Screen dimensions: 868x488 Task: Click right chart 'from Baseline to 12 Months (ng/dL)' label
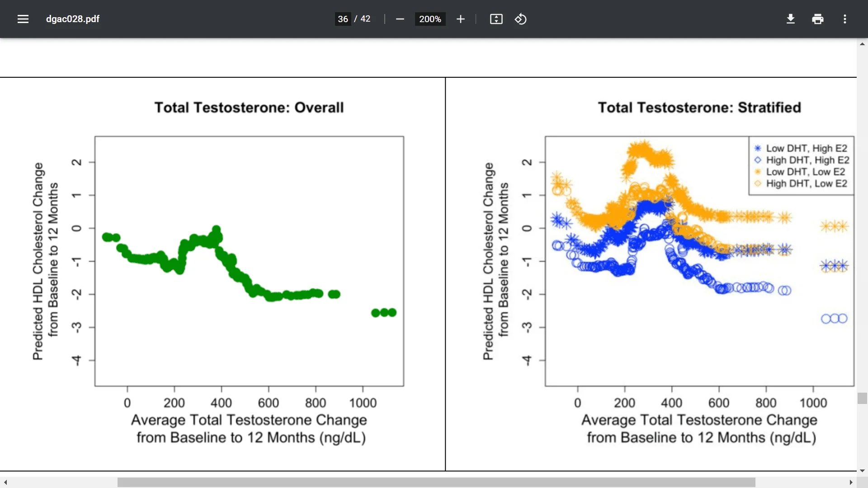(702, 437)
